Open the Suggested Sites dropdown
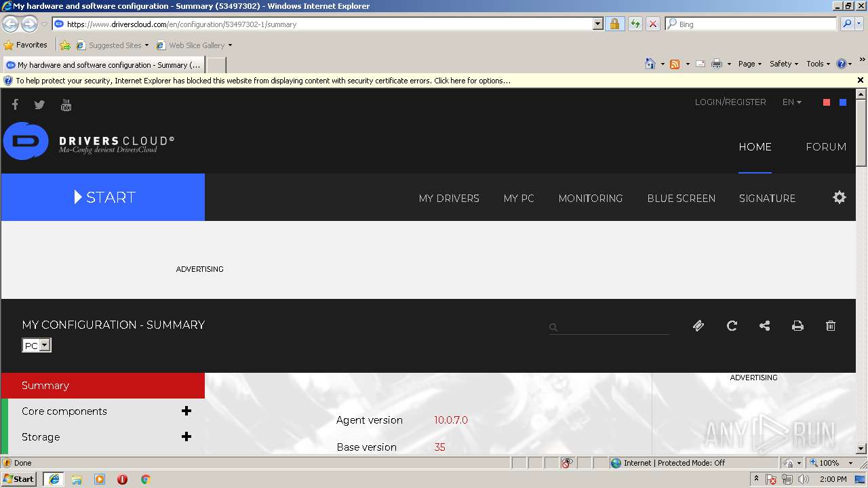 pyautogui.click(x=113, y=45)
